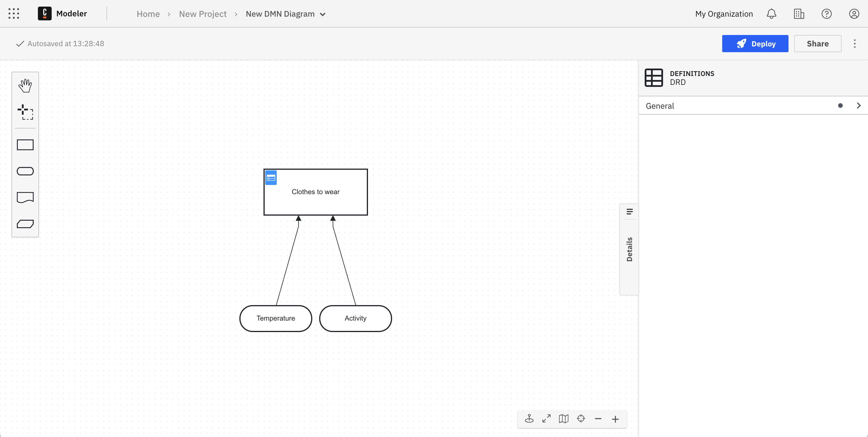
Task: Activate the lasso selection tool
Action: 25,112
